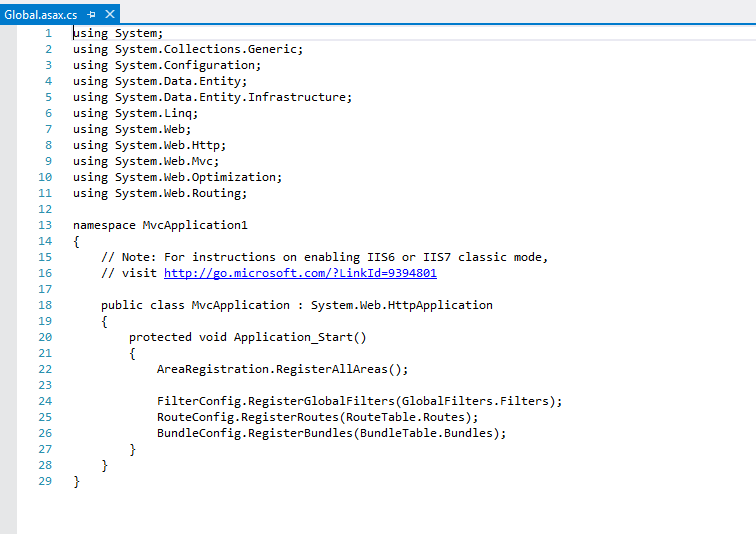Click line number 1 in the gutter
Viewport: 756px width, 534px height.
pyautogui.click(x=48, y=33)
